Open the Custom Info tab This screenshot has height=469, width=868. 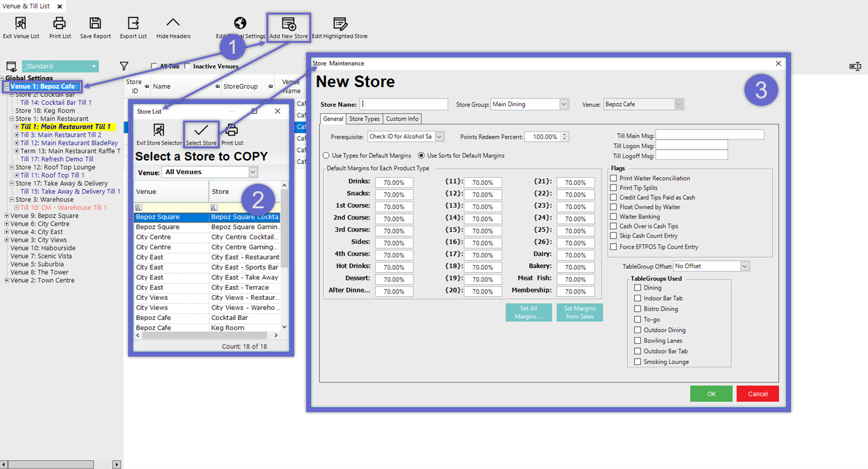click(402, 119)
